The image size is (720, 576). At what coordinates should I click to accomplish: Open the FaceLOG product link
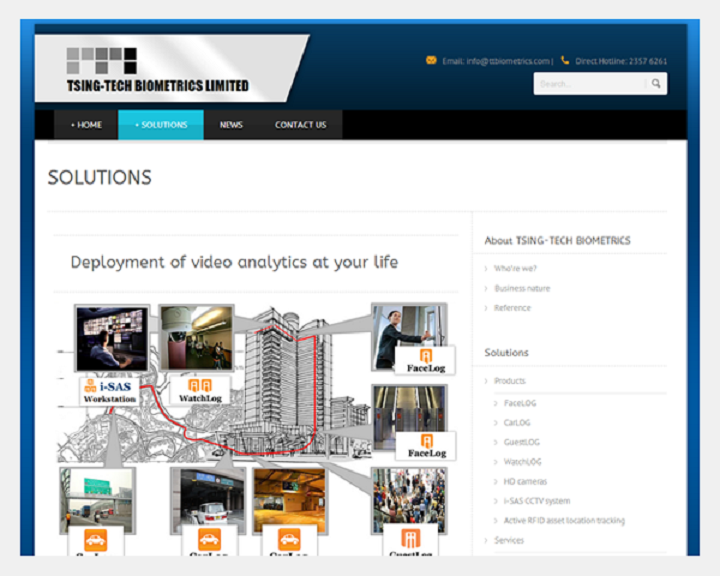520,403
